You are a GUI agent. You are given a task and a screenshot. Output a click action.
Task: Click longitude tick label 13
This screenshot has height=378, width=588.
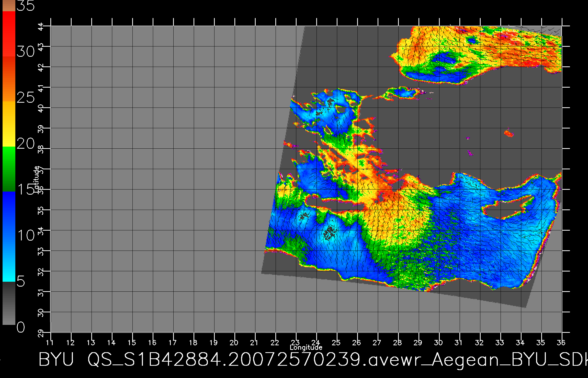pos(91,342)
